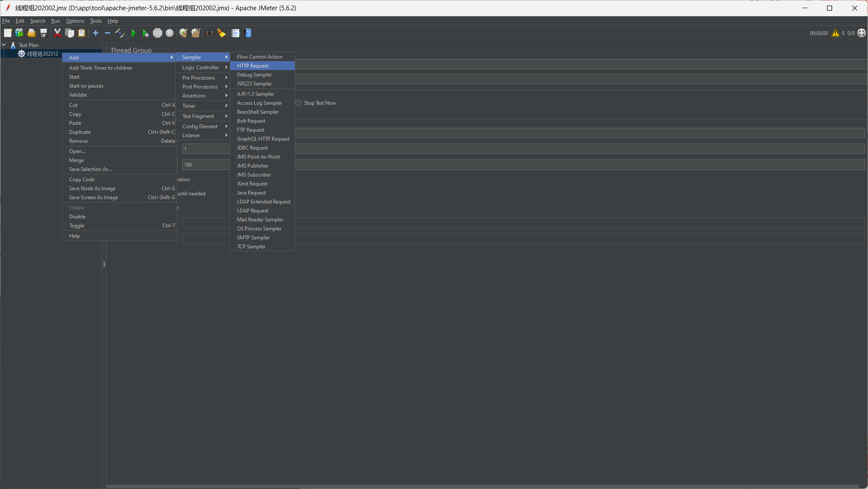
Task: Expand the Listener submenu
Action: pos(202,135)
